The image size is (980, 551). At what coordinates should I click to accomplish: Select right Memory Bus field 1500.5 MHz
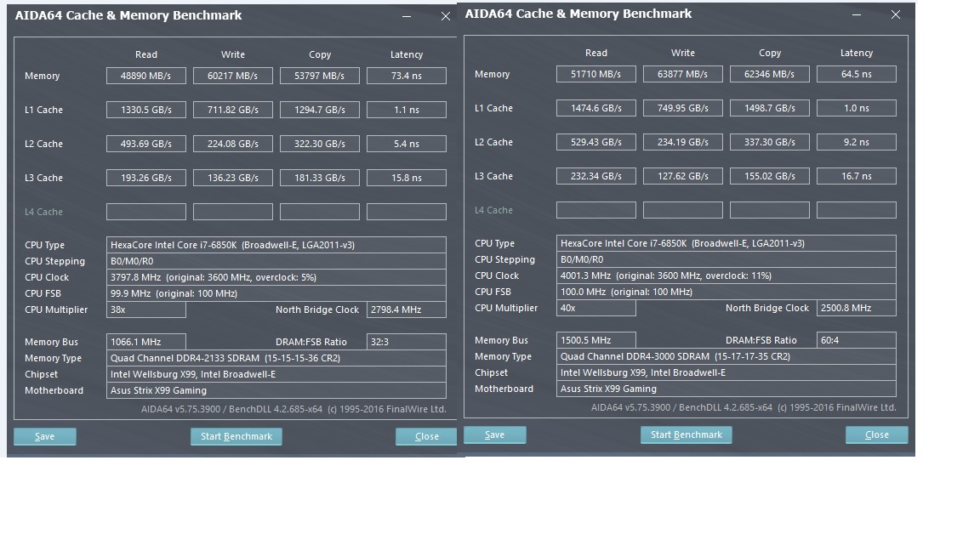pyautogui.click(x=596, y=340)
